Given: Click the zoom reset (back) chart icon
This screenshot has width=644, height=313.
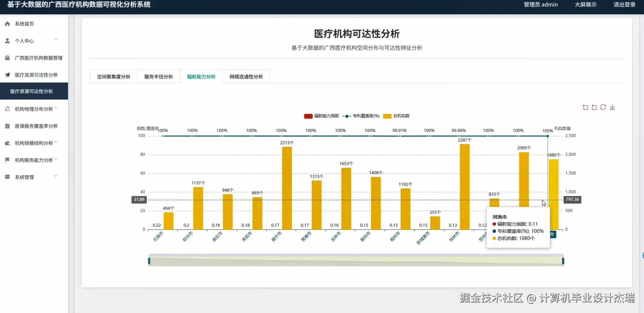Looking at the screenshot, I should coord(594,107).
